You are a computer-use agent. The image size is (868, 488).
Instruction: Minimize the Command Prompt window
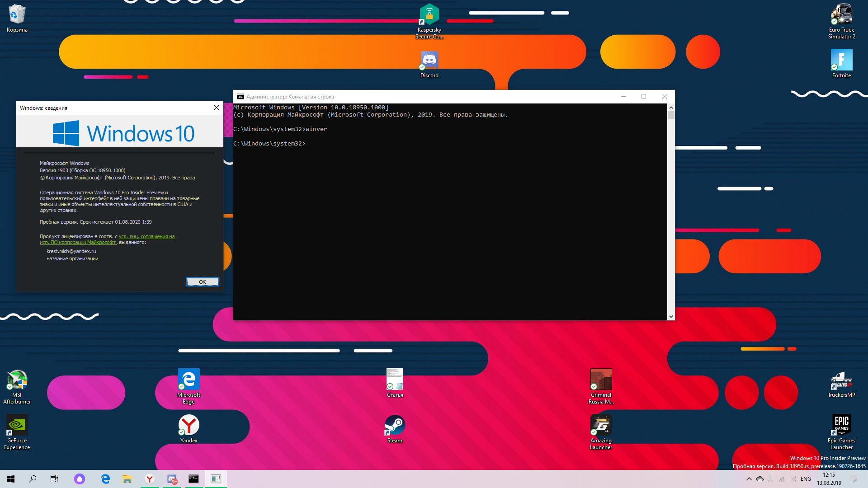tap(623, 96)
